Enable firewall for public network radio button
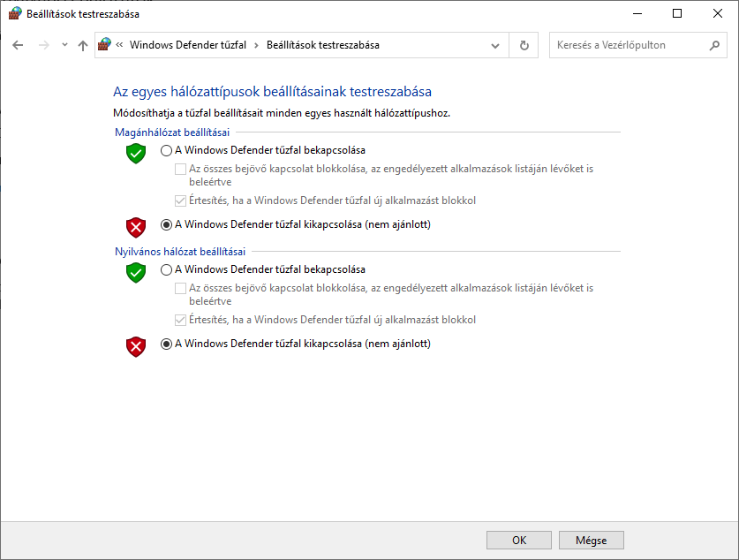 [x=166, y=269]
